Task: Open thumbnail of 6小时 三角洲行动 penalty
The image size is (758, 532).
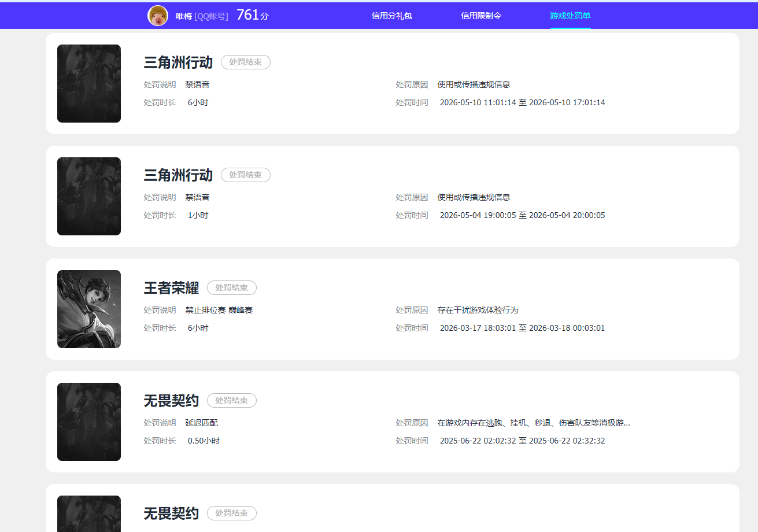Action: [89, 83]
